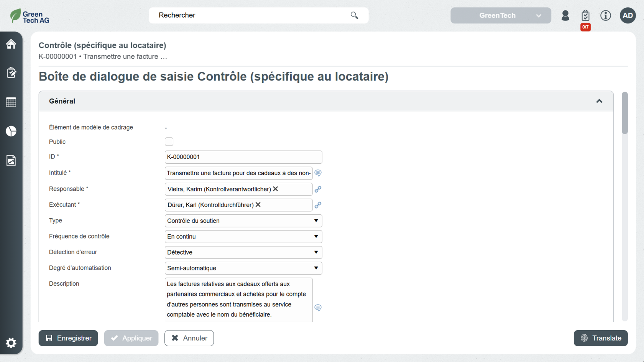Click the vertical scrollbar of the form

point(624,114)
